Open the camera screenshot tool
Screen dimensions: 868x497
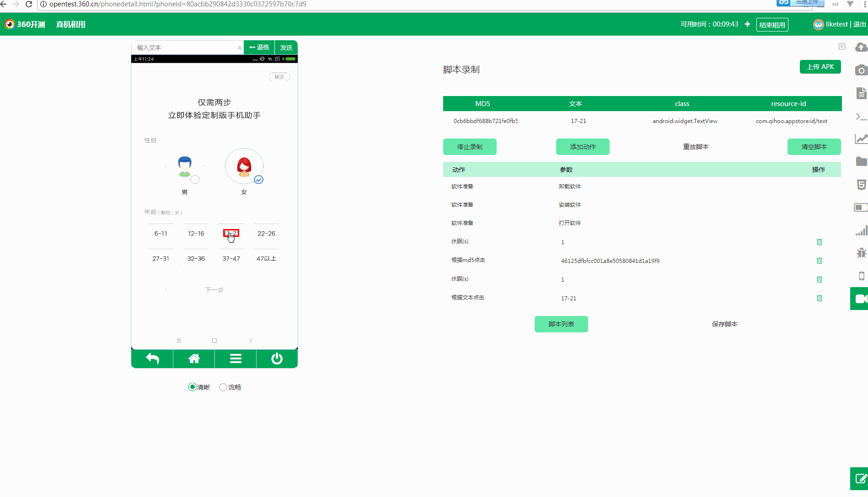coord(861,70)
